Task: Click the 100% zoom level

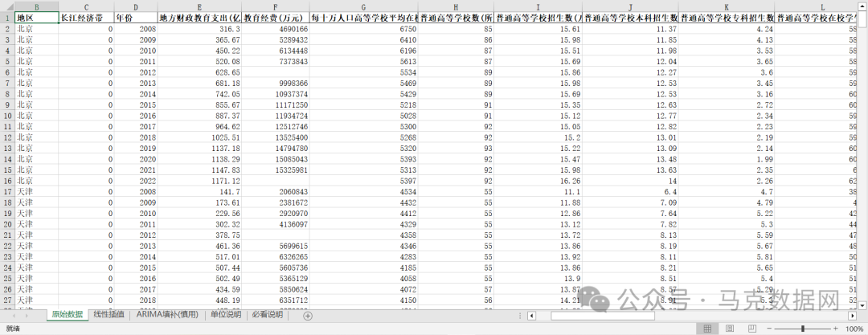Action: 854,329
